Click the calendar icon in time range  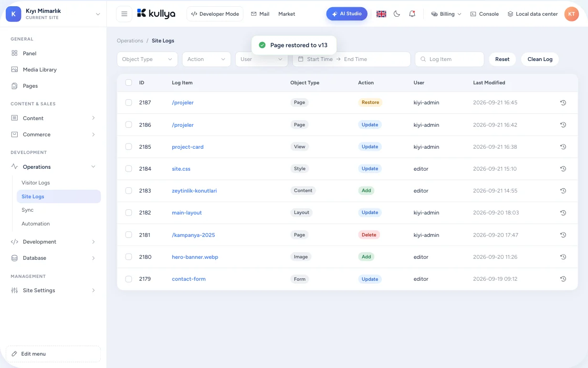(301, 59)
